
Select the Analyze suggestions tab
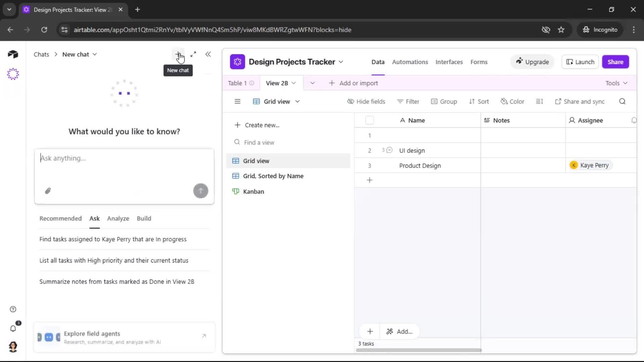(x=118, y=218)
